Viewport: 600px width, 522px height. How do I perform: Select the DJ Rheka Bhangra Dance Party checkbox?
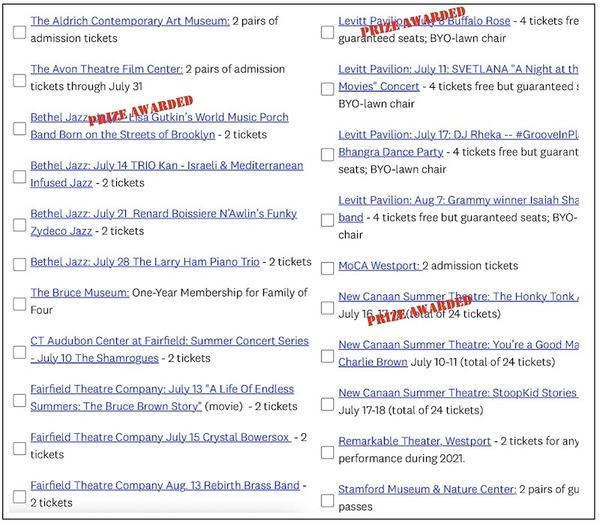click(328, 155)
